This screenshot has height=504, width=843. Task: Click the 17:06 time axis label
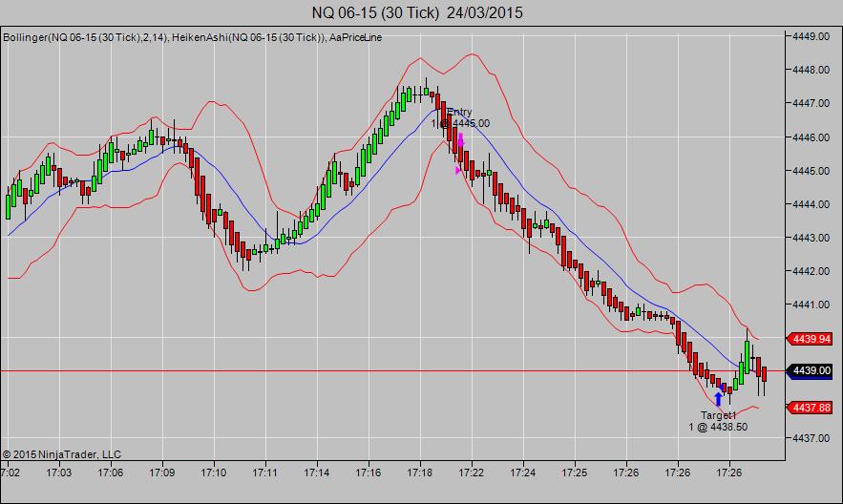click(x=110, y=472)
